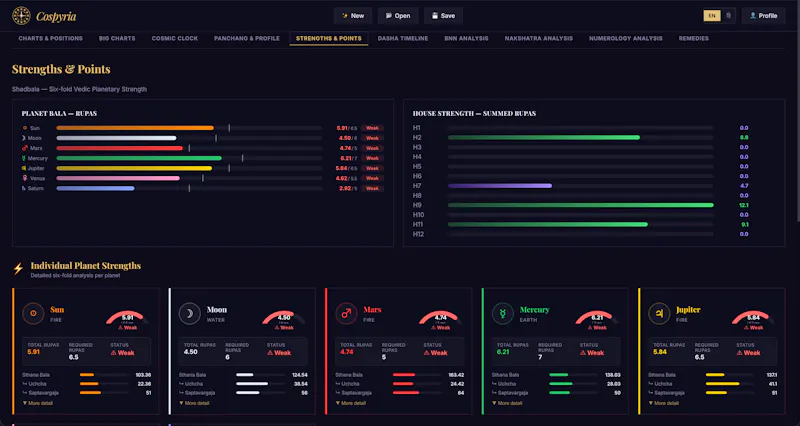800x426 pixels.
Task: Expand More detail on the Jupiter card
Action: click(663, 403)
